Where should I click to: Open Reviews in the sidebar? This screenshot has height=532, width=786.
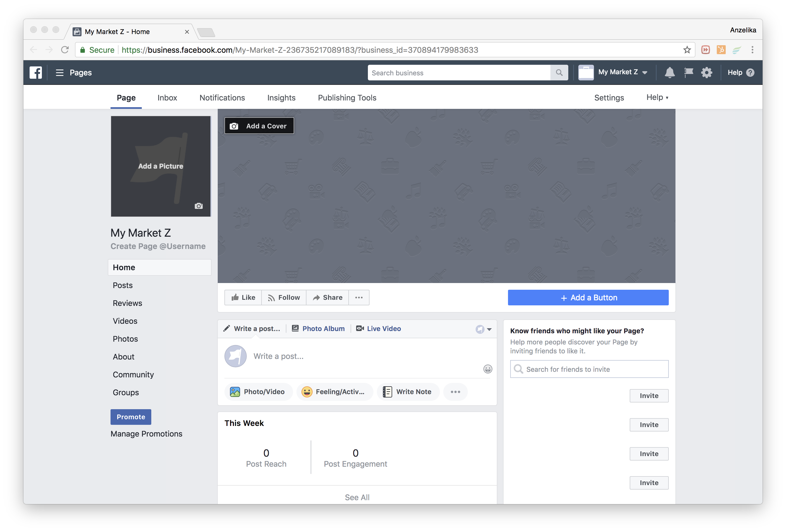pyautogui.click(x=127, y=303)
